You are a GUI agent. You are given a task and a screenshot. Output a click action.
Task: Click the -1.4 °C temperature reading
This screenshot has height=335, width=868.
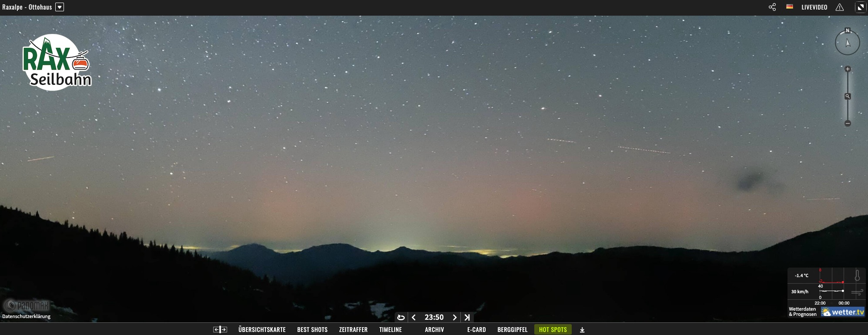(801, 275)
